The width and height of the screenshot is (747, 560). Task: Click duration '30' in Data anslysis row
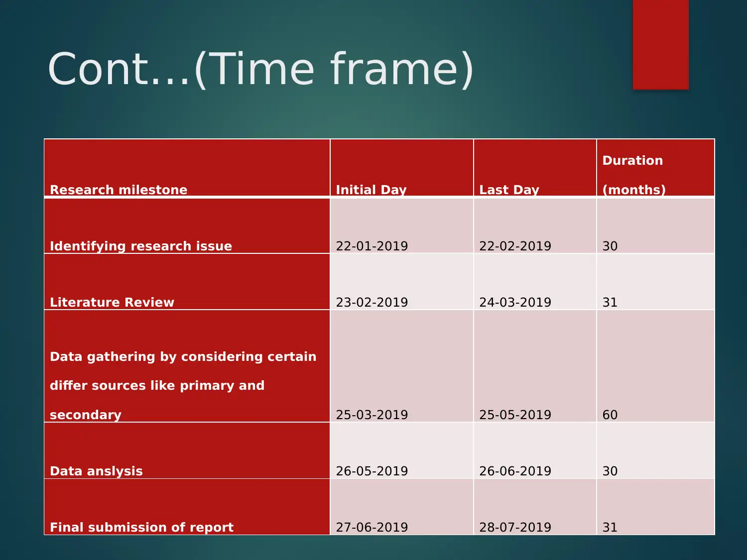point(655,450)
